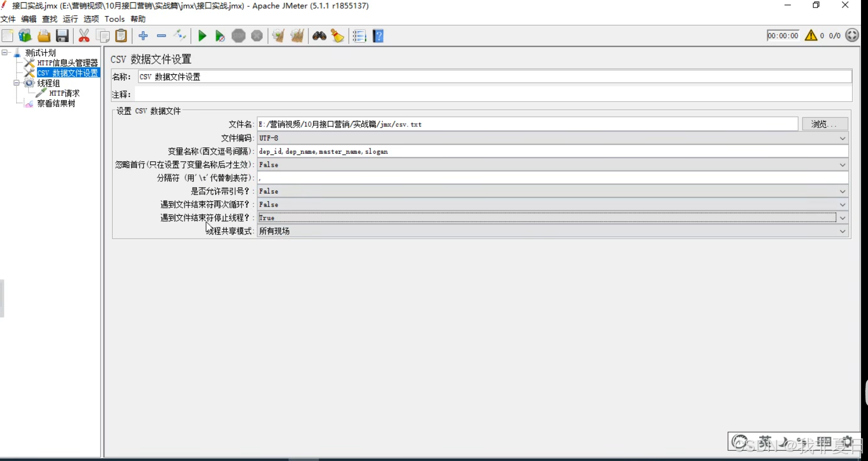Open Help with question mark icon
This screenshot has width=868, height=461.
pos(378,36)
